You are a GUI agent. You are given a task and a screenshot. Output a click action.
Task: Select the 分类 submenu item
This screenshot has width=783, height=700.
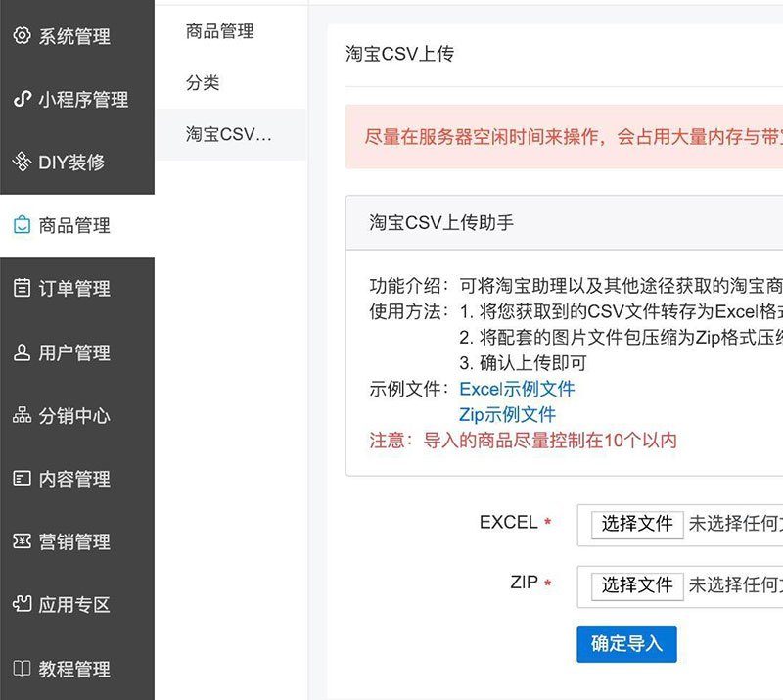203,83
